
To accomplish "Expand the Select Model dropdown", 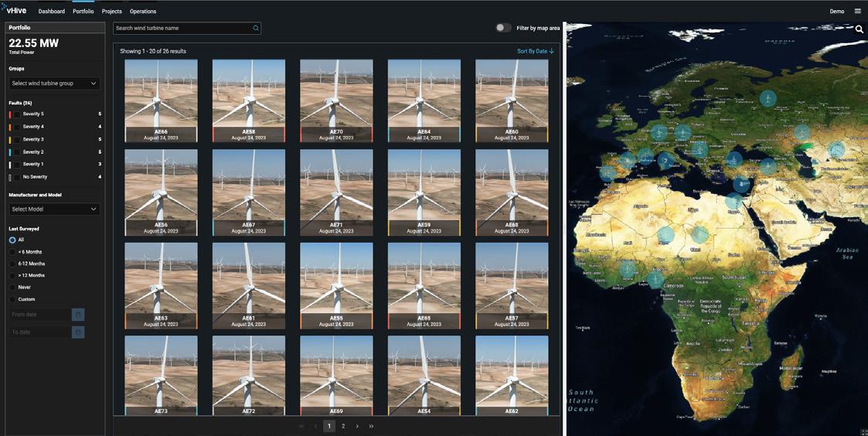I will (54, 209).
